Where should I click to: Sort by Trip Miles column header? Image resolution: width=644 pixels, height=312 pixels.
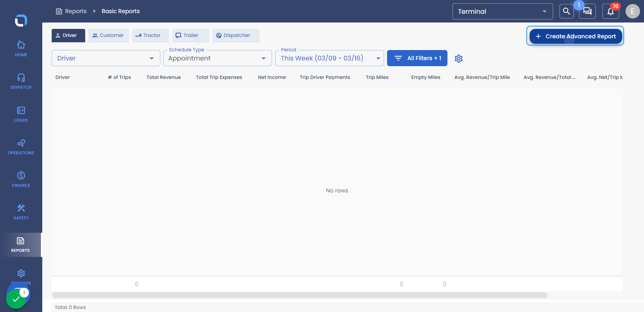[377, 77]
